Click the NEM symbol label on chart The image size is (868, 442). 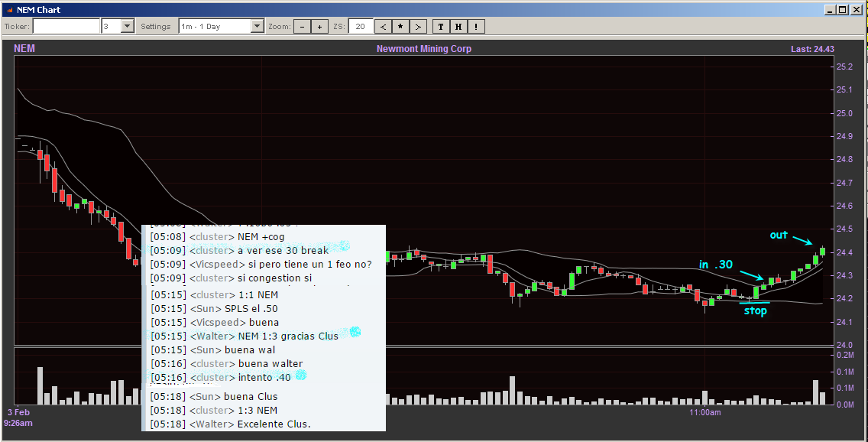[x=24, y=48]
